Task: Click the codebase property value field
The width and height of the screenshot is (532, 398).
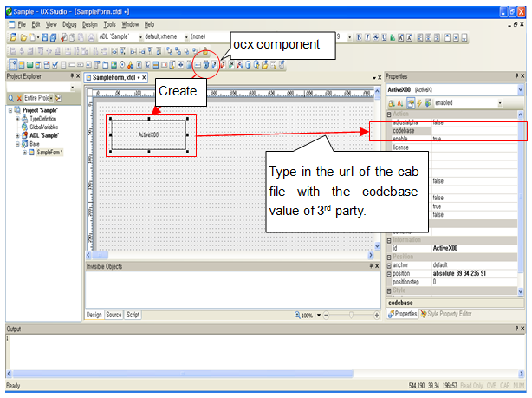Action: 474,131
